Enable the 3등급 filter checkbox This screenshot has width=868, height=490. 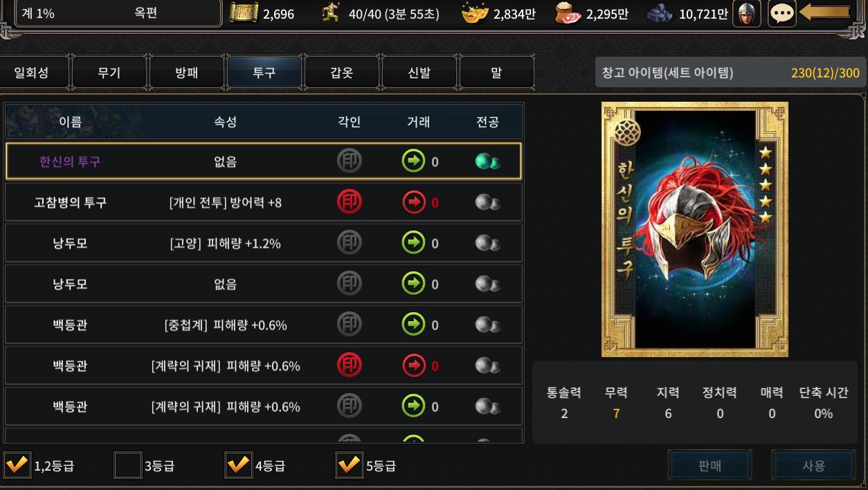[x=127, y=464]
